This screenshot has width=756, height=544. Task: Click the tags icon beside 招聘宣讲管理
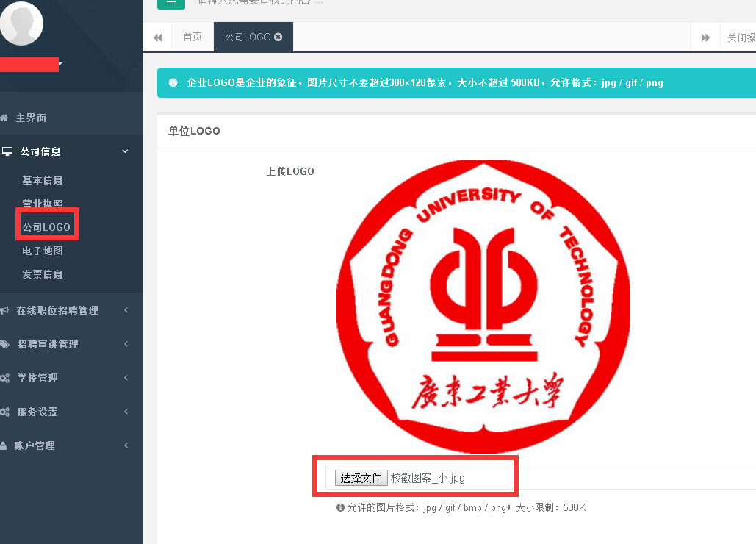5,344
